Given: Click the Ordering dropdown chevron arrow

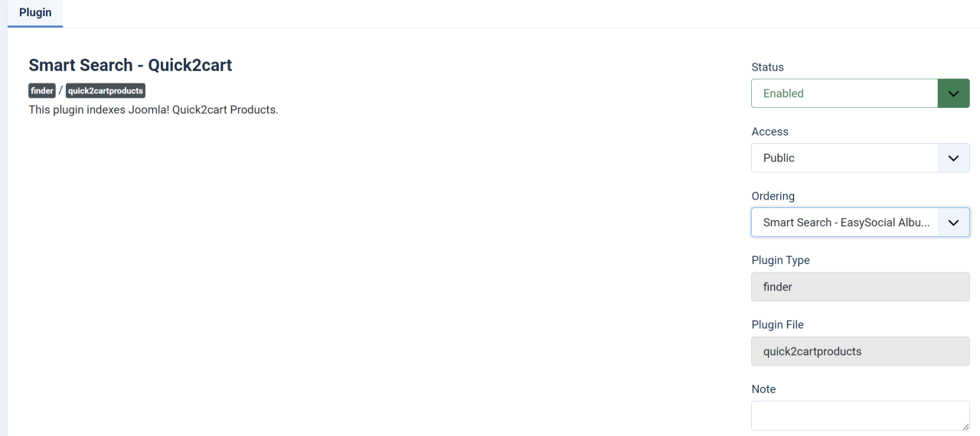Looking at the screenshot, I should (x=953, y=223).
